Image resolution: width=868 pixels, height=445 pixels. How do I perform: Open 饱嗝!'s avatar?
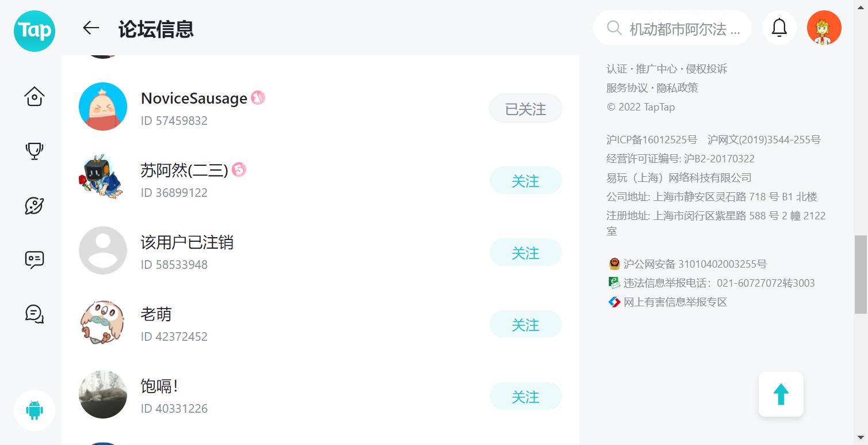103,394
